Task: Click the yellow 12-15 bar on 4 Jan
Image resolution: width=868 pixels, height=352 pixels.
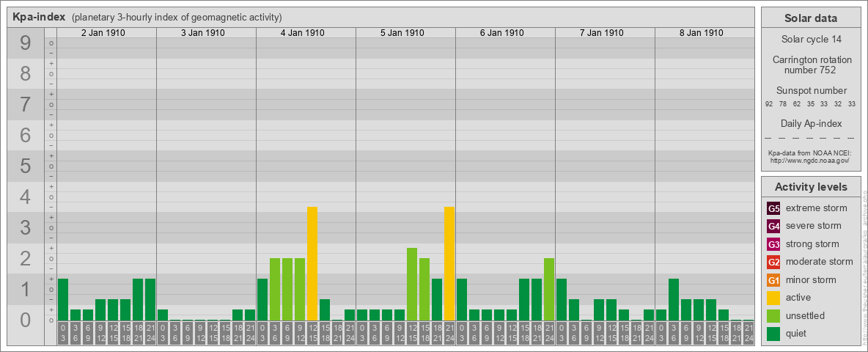Action: coord(312,263)
